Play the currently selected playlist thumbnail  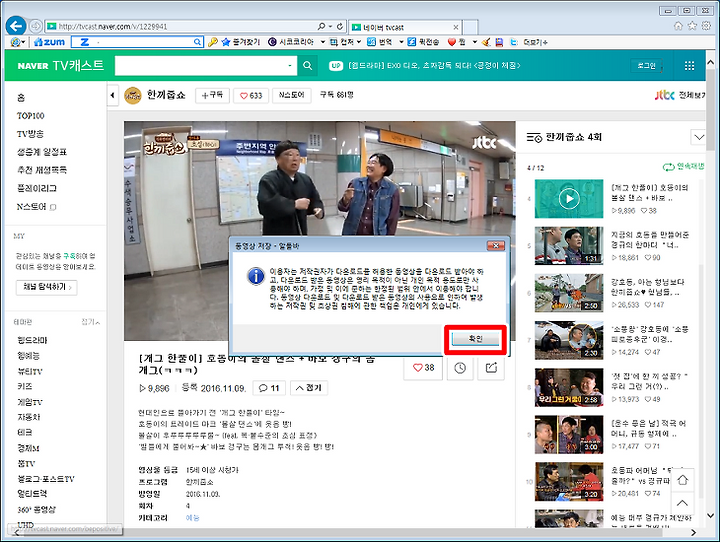click(x=569, y=198)
